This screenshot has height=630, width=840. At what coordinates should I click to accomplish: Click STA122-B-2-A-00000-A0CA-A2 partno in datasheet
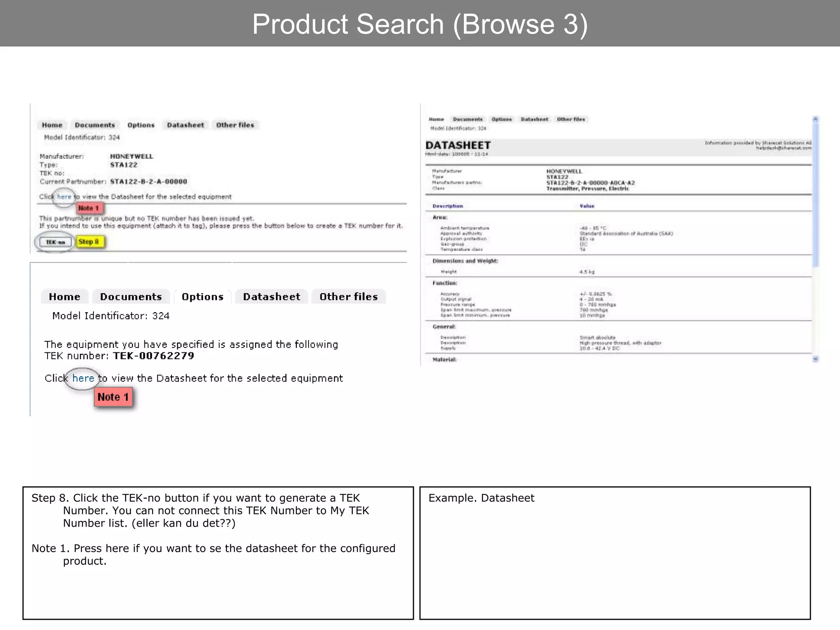pyautogui.click(x=590, y=183)
